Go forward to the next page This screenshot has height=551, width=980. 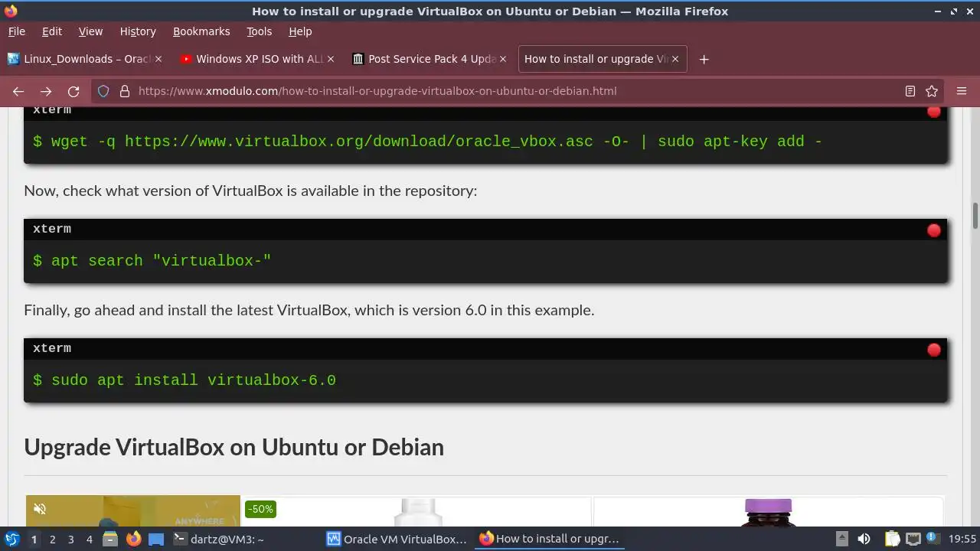(46, 91)
